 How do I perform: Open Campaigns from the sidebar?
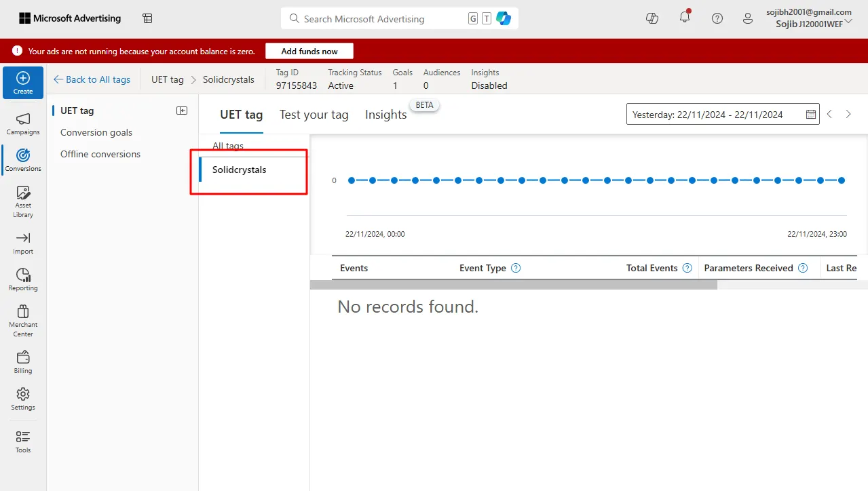(23, 123)
